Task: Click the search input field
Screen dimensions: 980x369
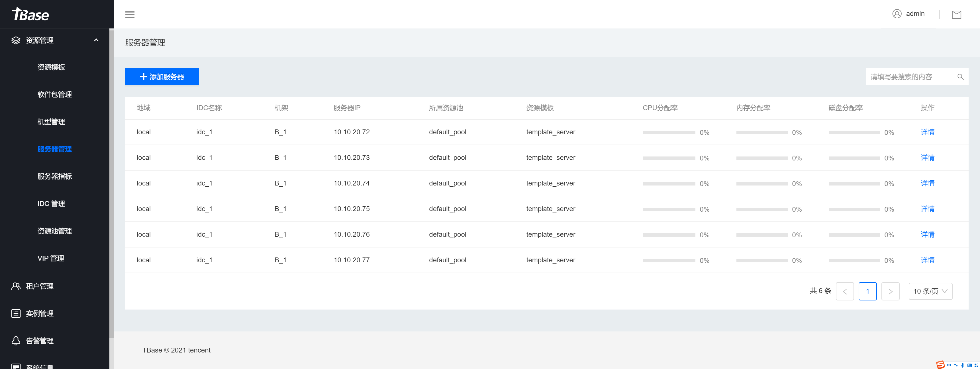Action: (x=905, y=77)
